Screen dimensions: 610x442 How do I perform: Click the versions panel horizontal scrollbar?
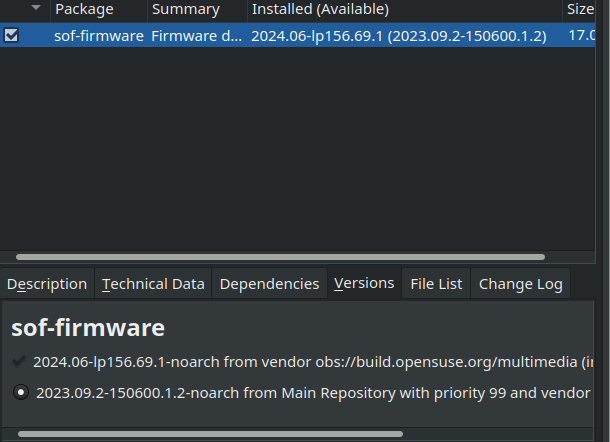point(210,434)
